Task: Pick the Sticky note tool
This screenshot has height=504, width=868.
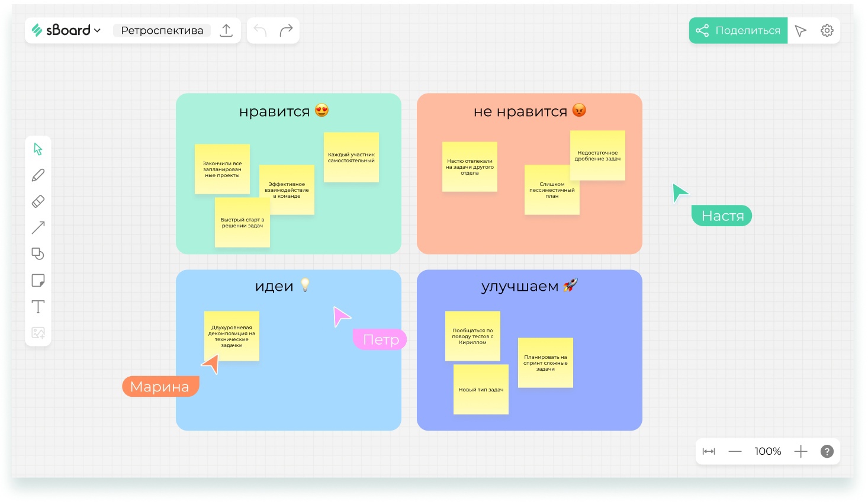Action: 38,280
